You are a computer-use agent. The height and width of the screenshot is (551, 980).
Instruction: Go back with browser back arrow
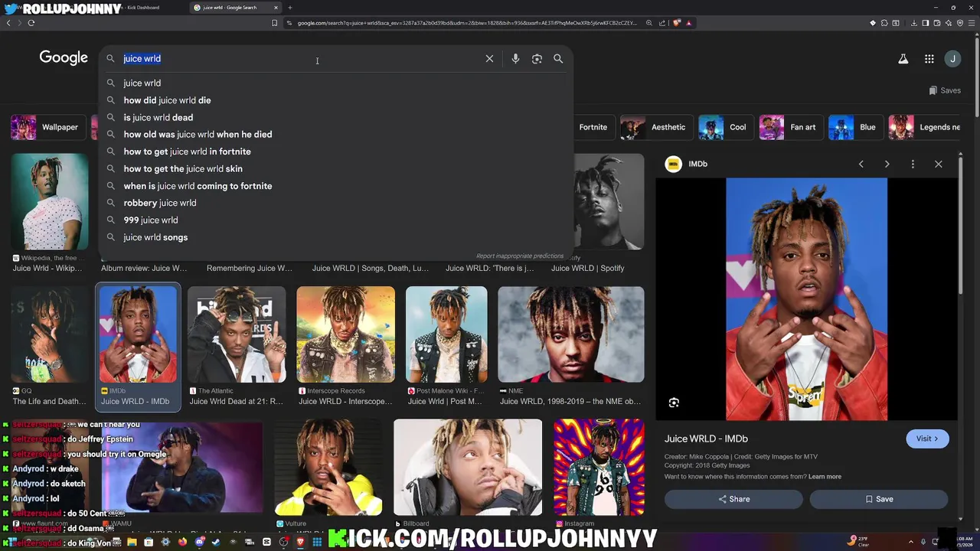tap(8, 23)
